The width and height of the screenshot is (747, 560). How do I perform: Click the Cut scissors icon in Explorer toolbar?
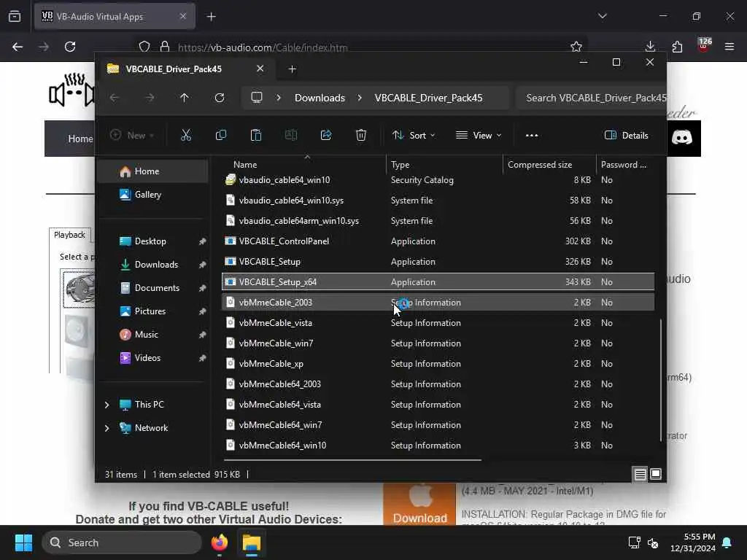click(186, 135)
